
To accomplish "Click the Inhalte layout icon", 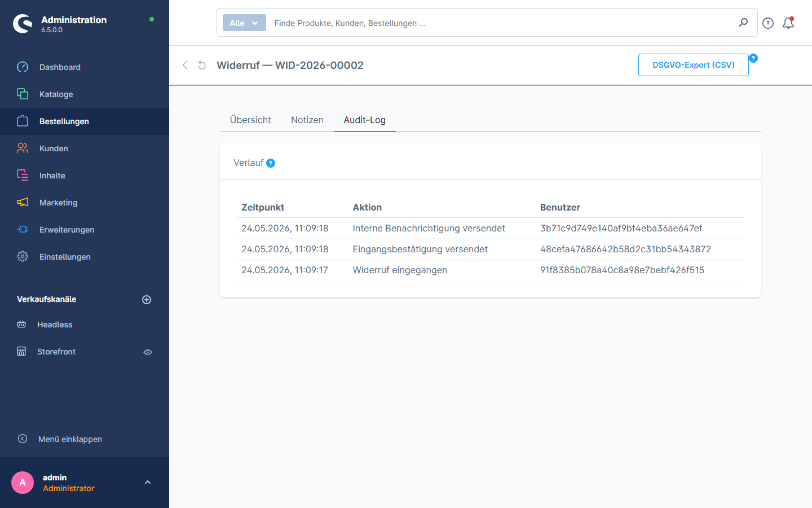I will click(23, 176).
